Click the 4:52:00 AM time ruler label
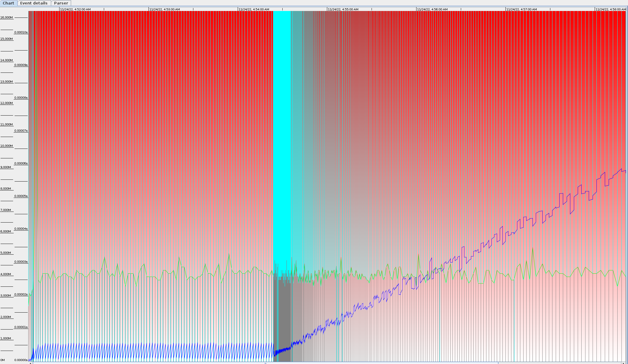Viewport: 628px width, 364px height. 75,9
